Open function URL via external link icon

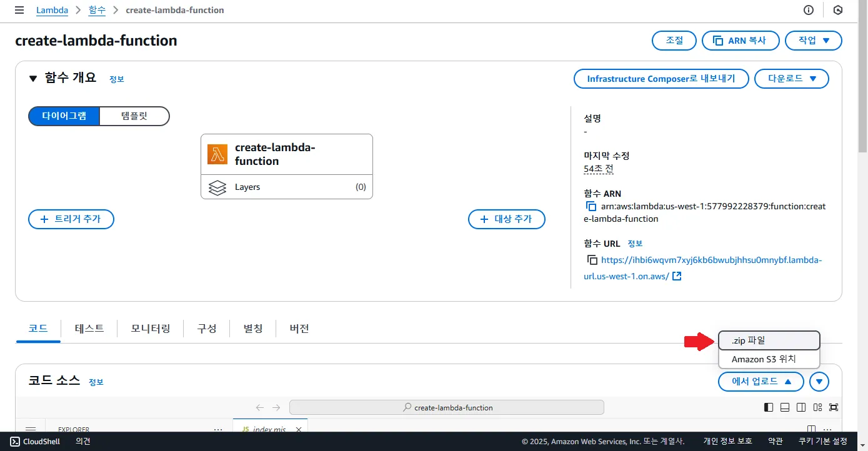[x=677, y=276]
